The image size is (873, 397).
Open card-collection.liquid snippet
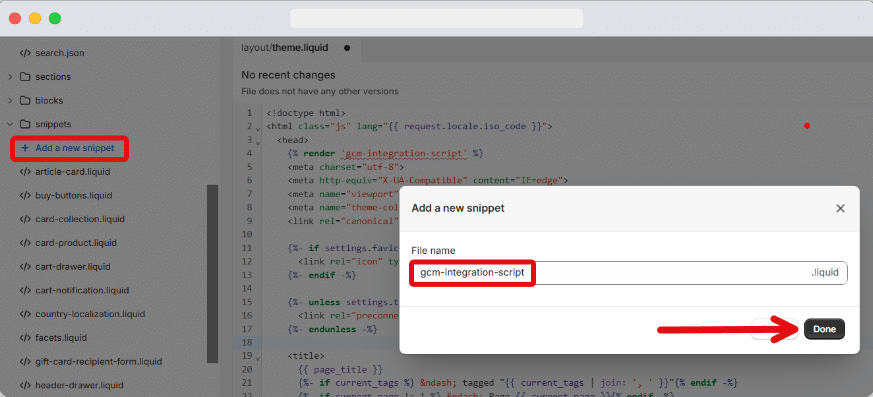(x=80, y=219)
